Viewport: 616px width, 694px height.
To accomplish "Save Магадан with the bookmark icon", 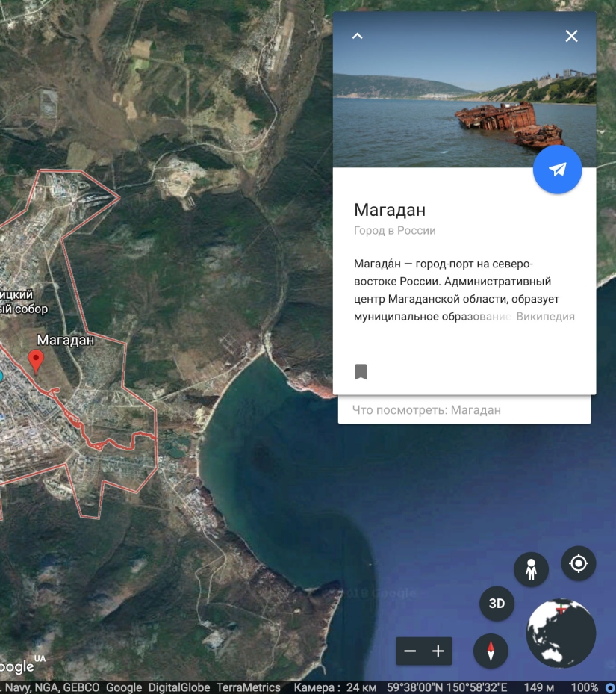I will coord(361,371).
